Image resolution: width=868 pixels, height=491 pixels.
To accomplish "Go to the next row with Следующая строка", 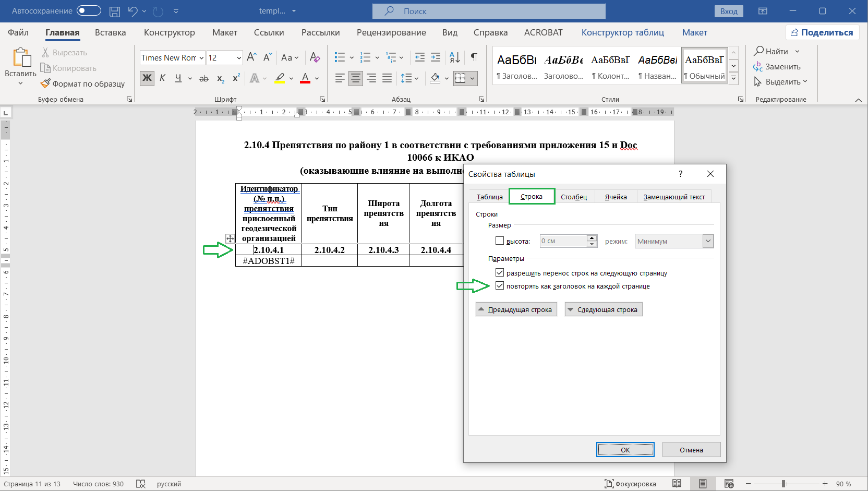I will tap(604, 310).
